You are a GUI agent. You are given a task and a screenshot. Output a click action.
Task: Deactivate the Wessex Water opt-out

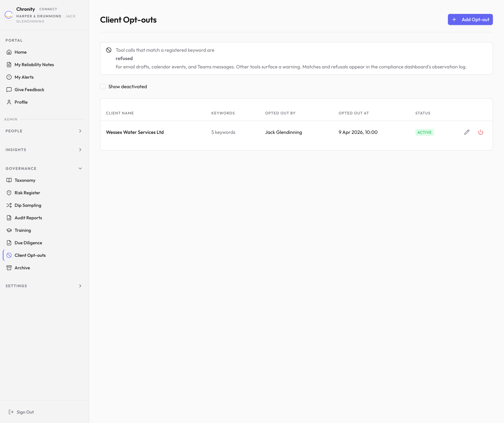tap(481, 132)
